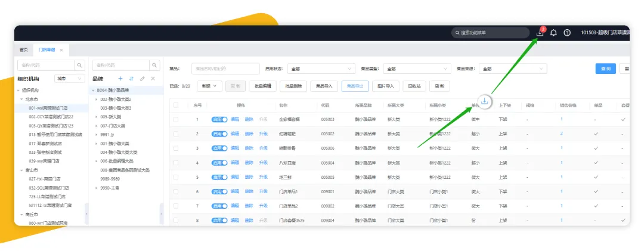This screenshot has height=251, width=644.
Task: Toggle the 启用 switch in row 4
Action: (x=219, y=163)
